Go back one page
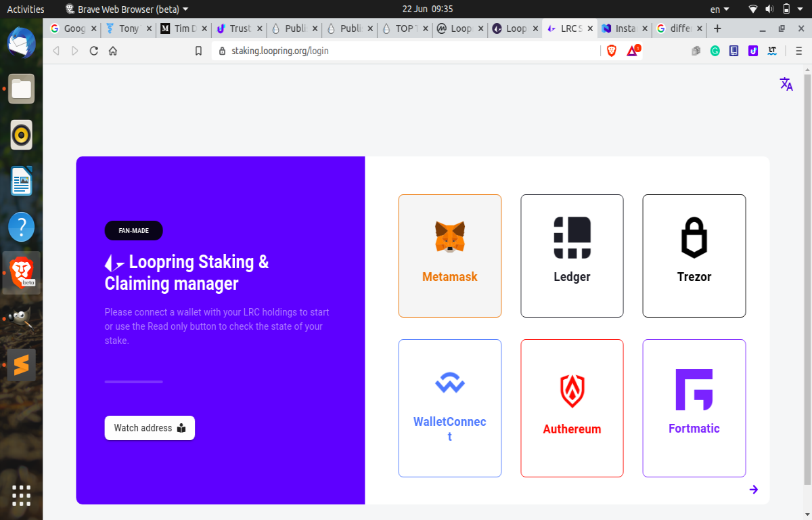The image size is (812, 520). pyautogui.click(x=56, y=51)
